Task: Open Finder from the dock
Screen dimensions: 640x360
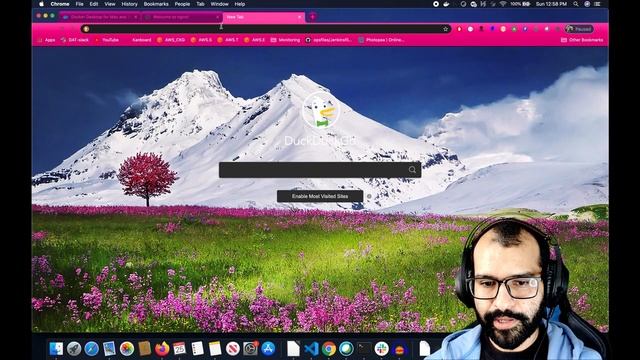Action: pos(56,349)
